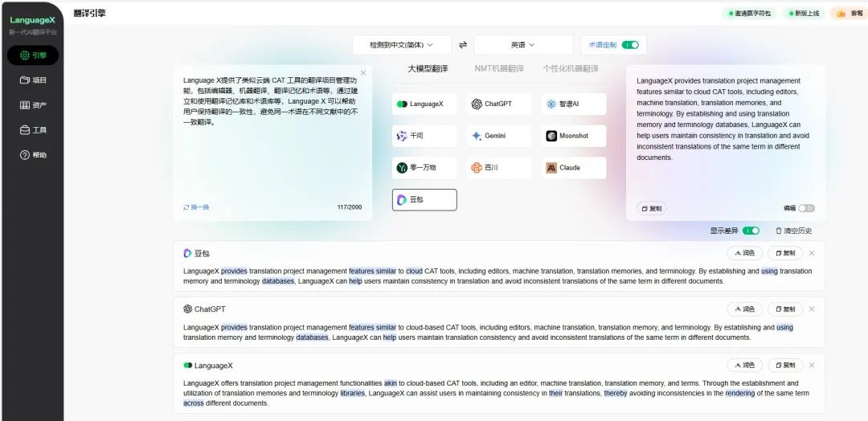
Task: Open the 帮助 help sidebar item
Action: pos(33,155)
